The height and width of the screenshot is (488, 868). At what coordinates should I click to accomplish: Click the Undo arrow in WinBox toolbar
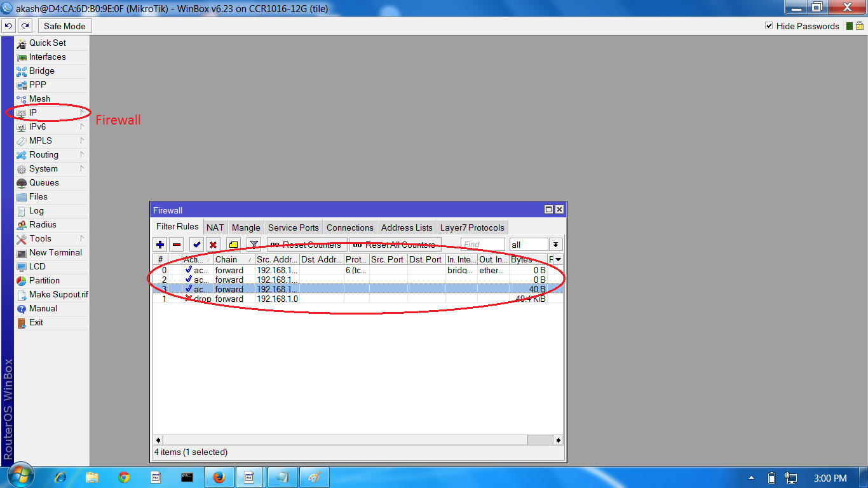click(x=8, y=26)
